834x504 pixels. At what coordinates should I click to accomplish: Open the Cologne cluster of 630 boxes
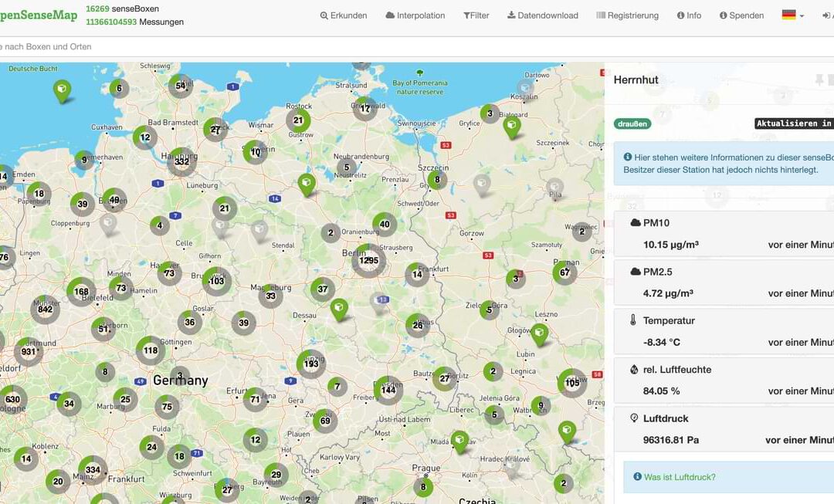pyautogui.click(x=12, y=400)
